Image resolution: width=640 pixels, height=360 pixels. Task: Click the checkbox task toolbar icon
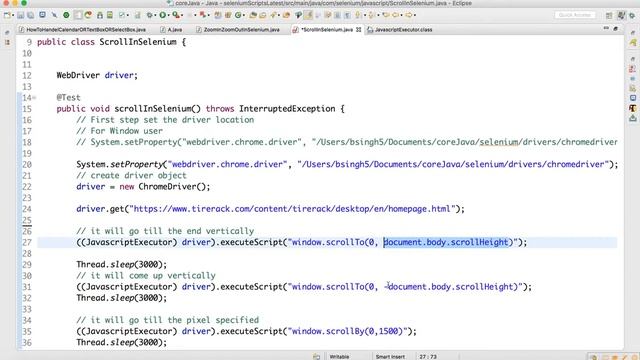(x=122, y=15)
